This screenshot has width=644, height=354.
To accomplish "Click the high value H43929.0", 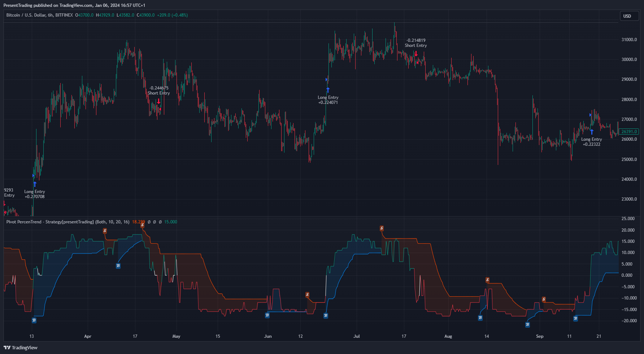I will (105, 15).
